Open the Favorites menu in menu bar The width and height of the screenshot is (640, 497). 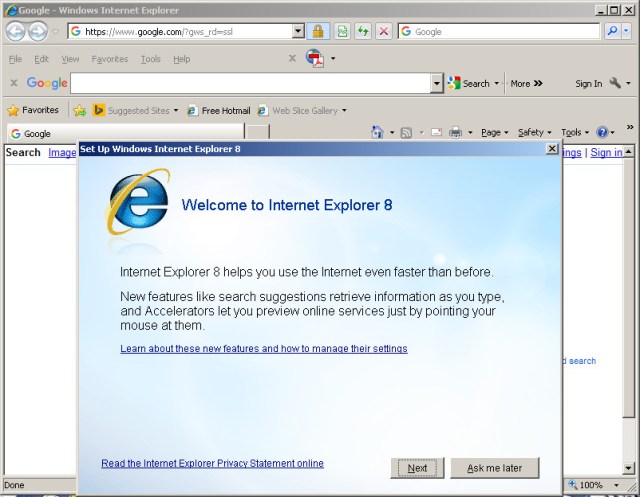[x=109, y=59]
